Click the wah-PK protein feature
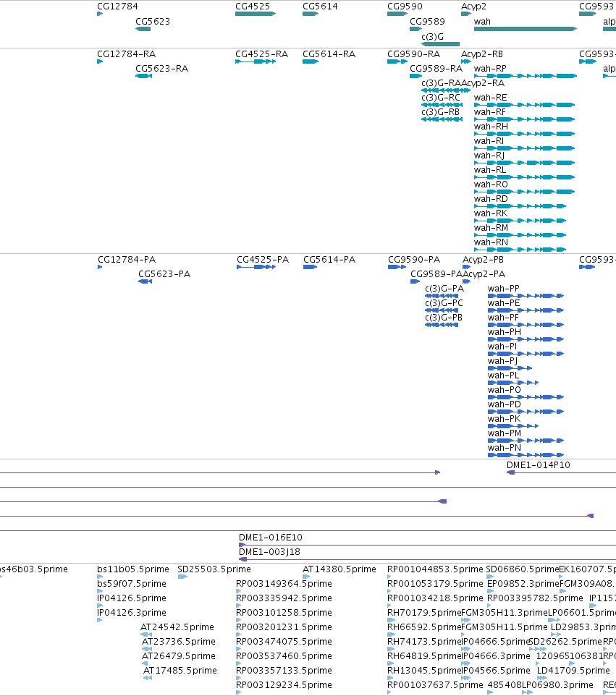616x696 pixels. pyautogui.click(x=513, y=426)
